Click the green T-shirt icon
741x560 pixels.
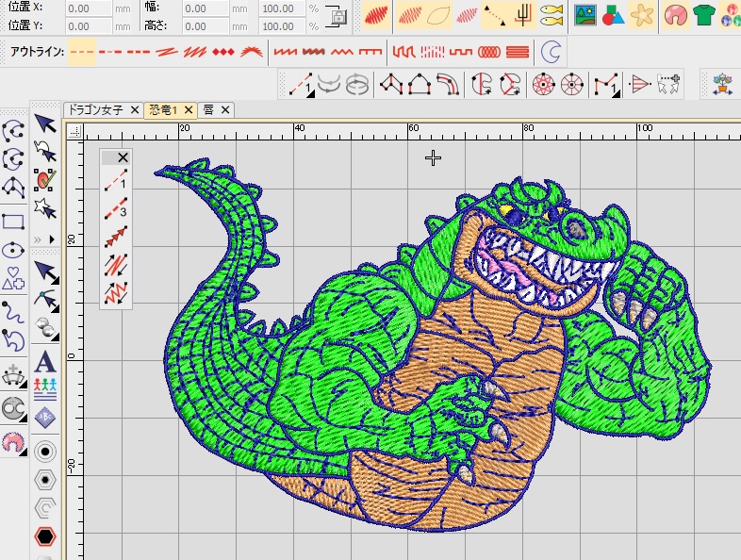click(x=703, y=15)
